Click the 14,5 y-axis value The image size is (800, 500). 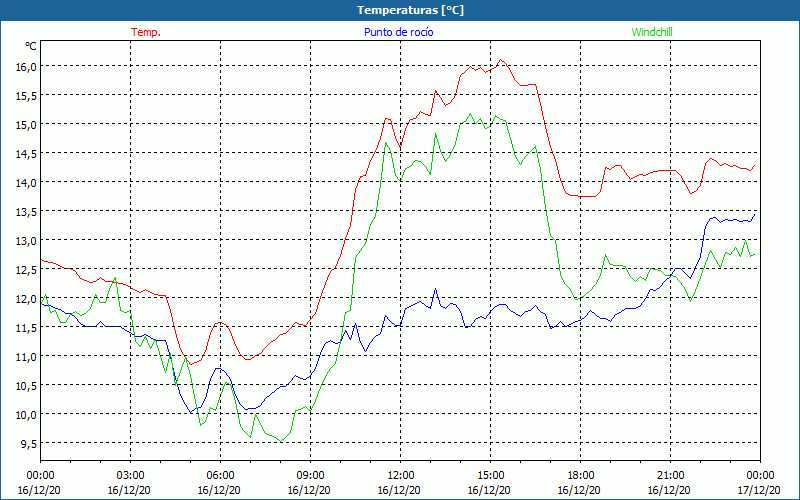click(26, 154)
